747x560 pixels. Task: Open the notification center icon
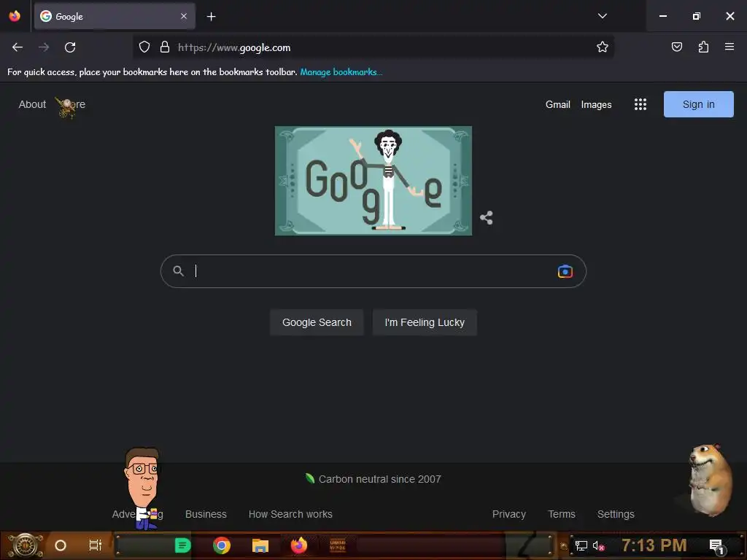pyautogui.click(x=716, y=545)
